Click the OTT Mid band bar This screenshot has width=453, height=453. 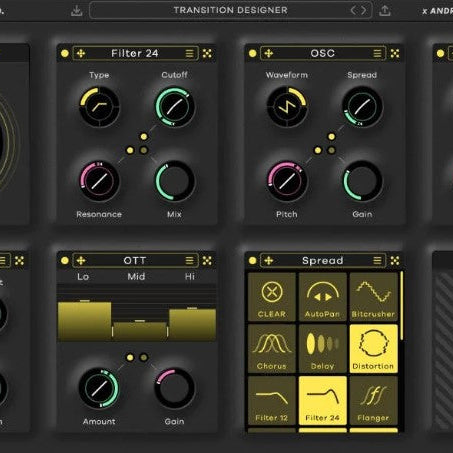coord(140,331)
